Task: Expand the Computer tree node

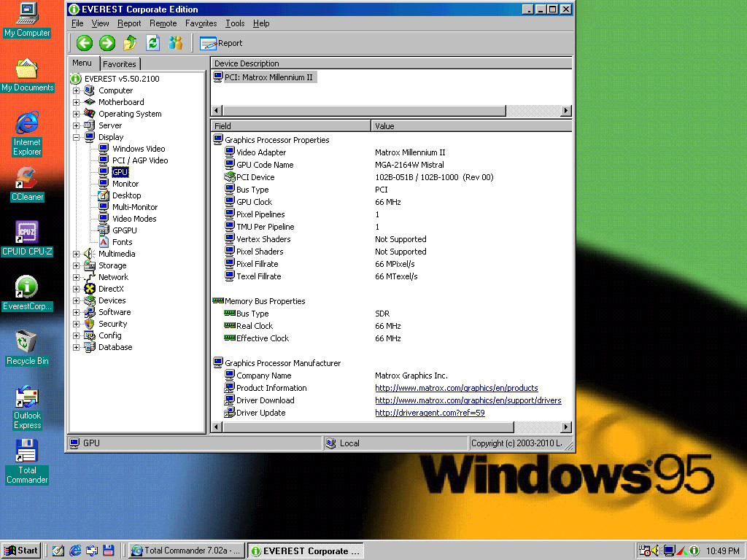Action: click(76, 90)
